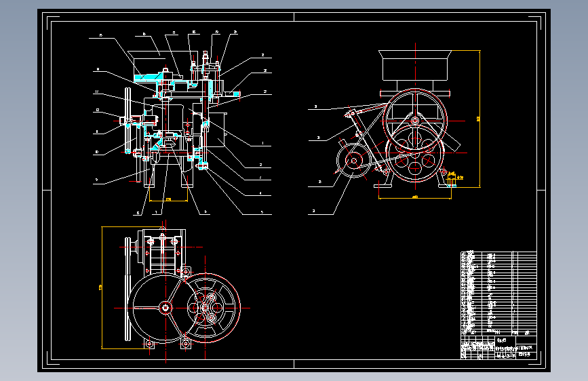Select the yellow vertical dimension beside the plan view

[x=101, y=287]
